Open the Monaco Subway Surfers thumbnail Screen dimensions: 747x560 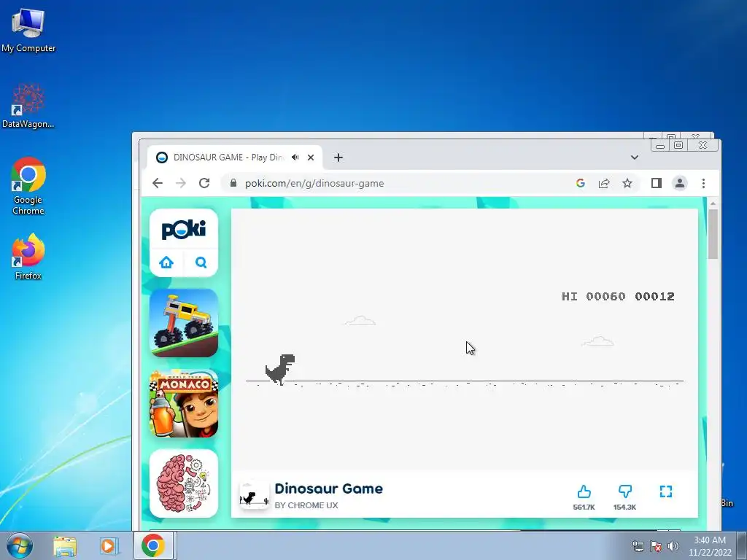coord(184,402)
